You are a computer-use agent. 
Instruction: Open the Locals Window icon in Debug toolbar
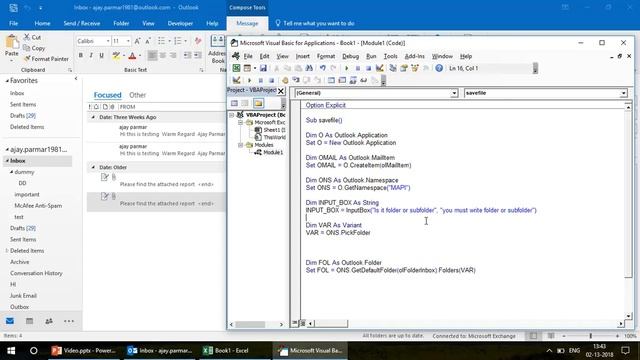(331, 80)
